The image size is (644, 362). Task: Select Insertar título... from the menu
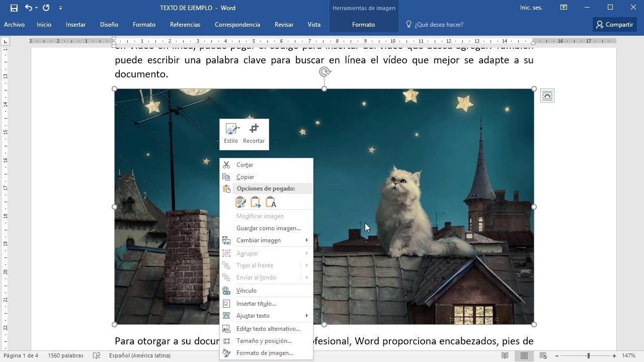266,304
